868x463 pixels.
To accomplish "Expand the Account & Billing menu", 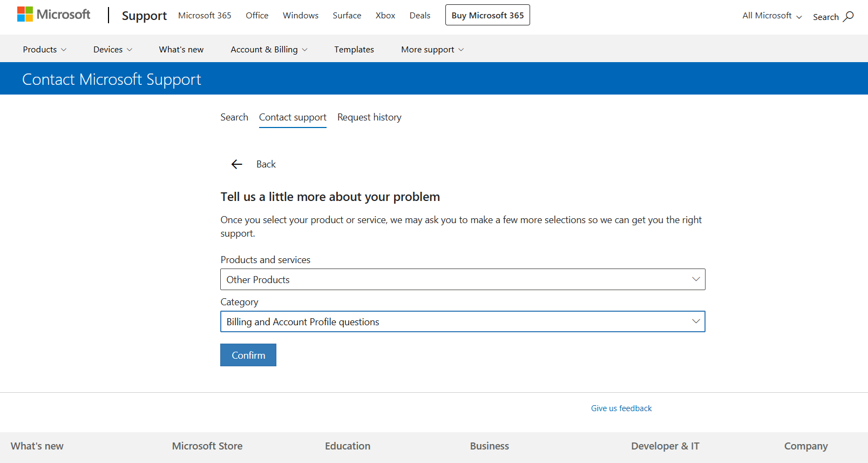I will (269, 49).
